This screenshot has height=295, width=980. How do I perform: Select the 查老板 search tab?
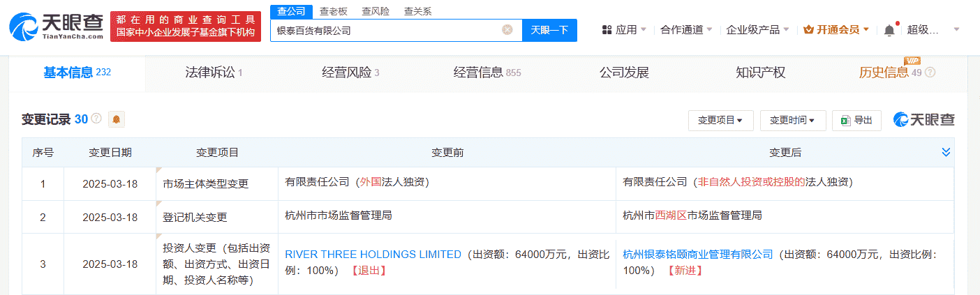pyautogui.click(x=334, y=11)
